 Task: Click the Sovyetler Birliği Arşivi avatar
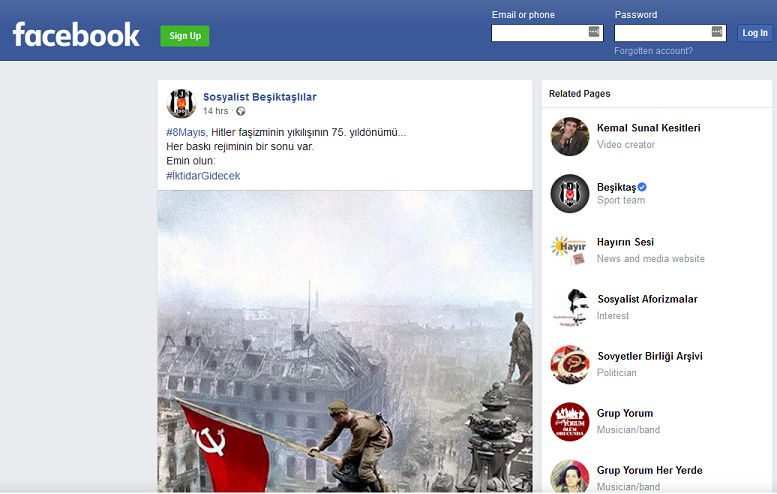pos(570,364)
